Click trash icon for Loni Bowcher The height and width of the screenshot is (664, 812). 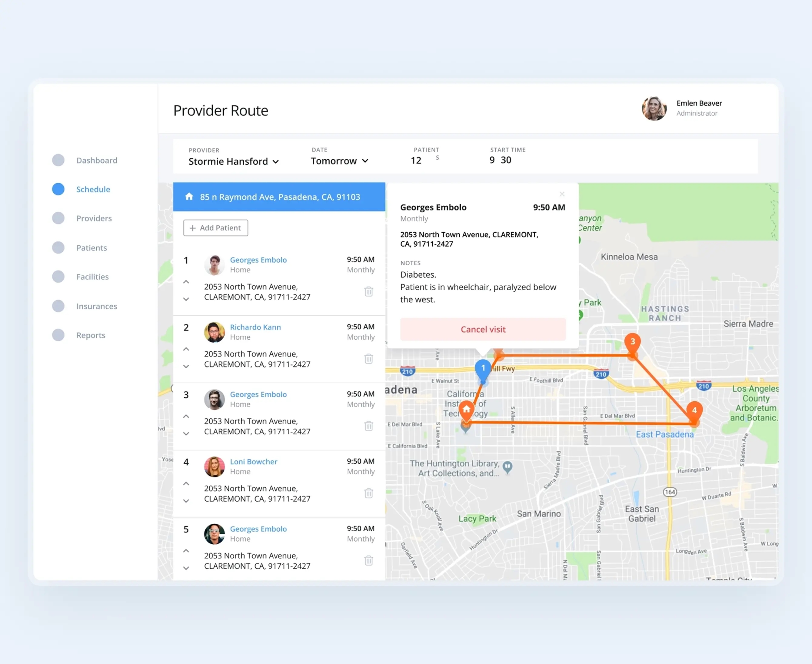pyautogui.click(x=368, y=493)
